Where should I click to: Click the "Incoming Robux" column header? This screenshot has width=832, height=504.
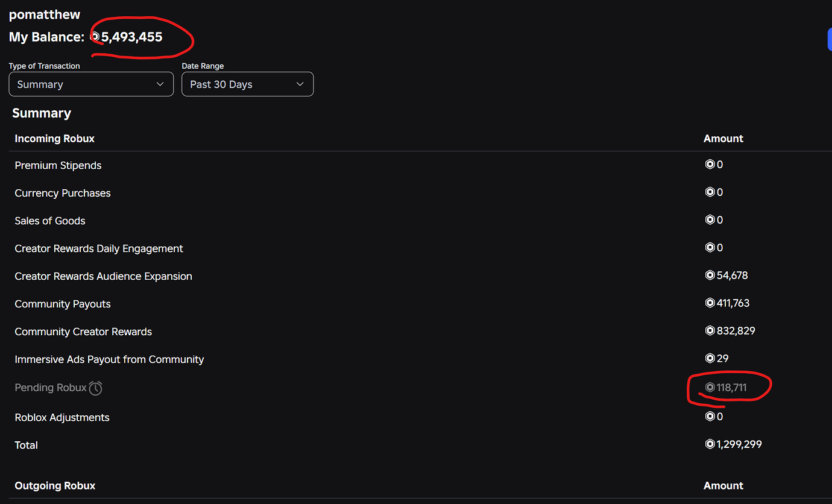pyautogui.click(x=55, y=139)
